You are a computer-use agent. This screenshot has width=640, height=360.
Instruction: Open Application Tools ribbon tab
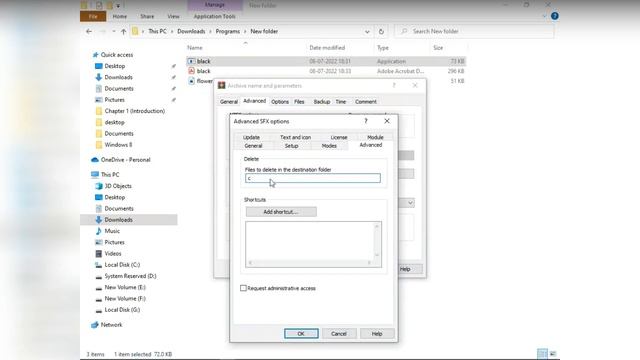point(214,16)
